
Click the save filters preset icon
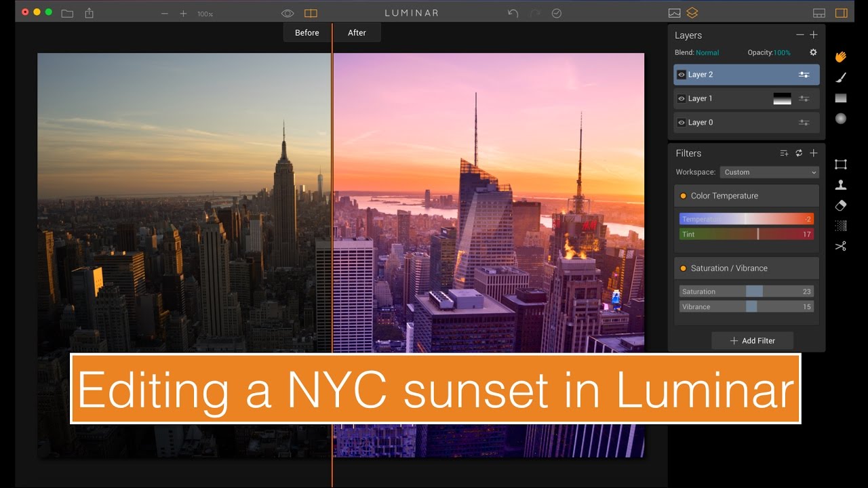pos(784,153)
